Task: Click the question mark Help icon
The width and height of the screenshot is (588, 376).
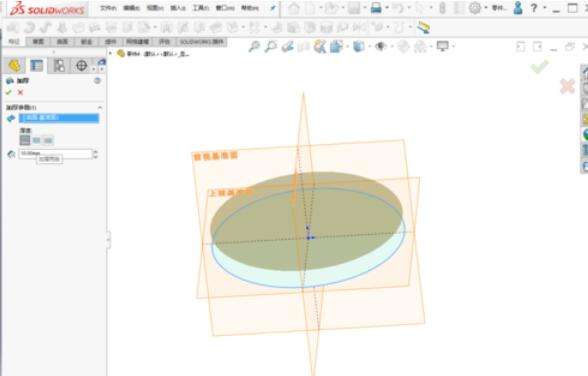Action: coord(534,8)
